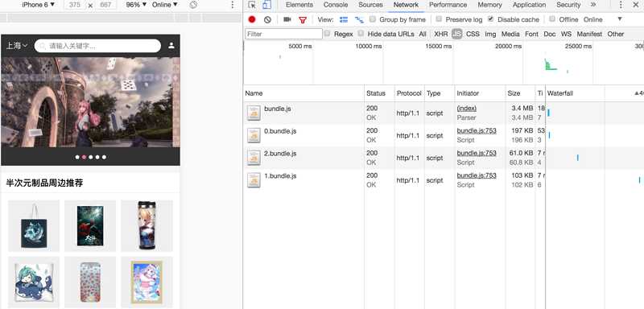
Task: Uncheck the Disable cache checkbox
Action: pos(491,19)
